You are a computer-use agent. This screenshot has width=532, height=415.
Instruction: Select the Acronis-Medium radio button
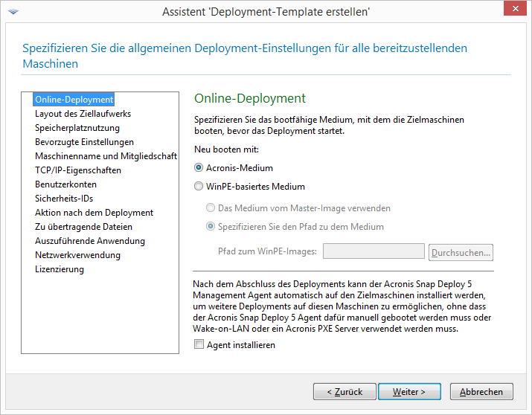(199, 168)
